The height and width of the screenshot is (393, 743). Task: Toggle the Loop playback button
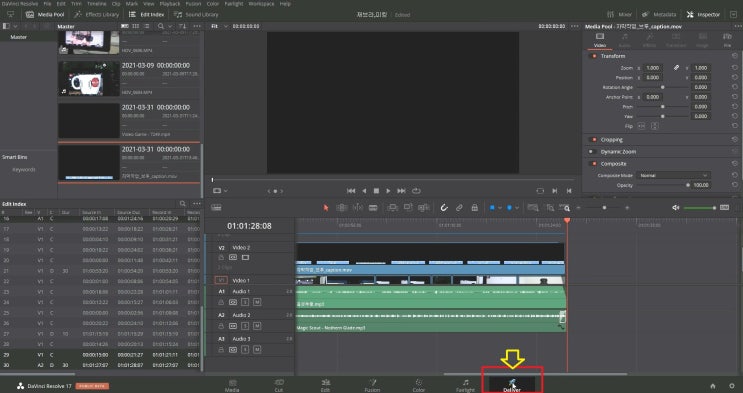(x=416, y=191)
